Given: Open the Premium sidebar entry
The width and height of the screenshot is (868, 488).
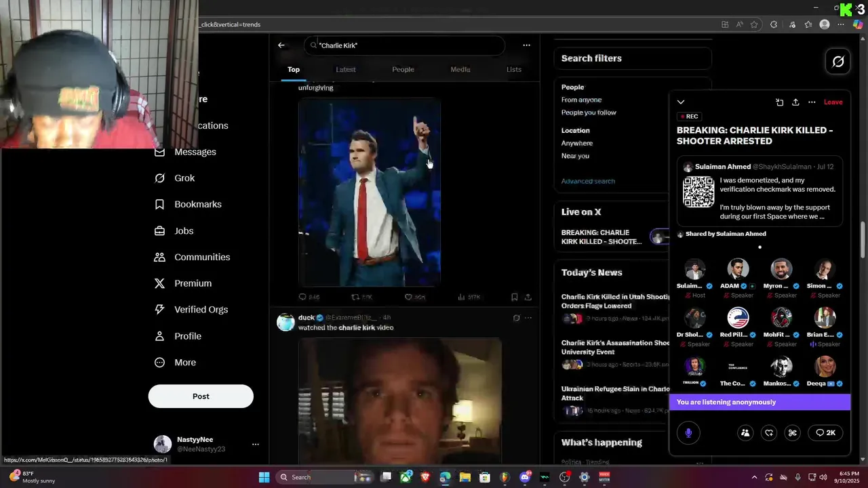Looking at the screenshot, I should (183, 283).
